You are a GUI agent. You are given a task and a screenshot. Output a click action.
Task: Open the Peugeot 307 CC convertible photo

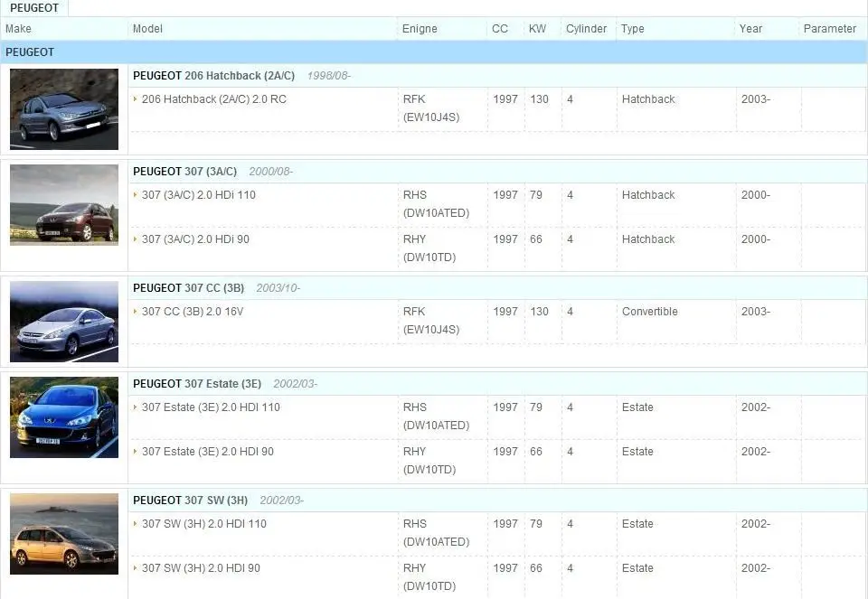[64, 322]
